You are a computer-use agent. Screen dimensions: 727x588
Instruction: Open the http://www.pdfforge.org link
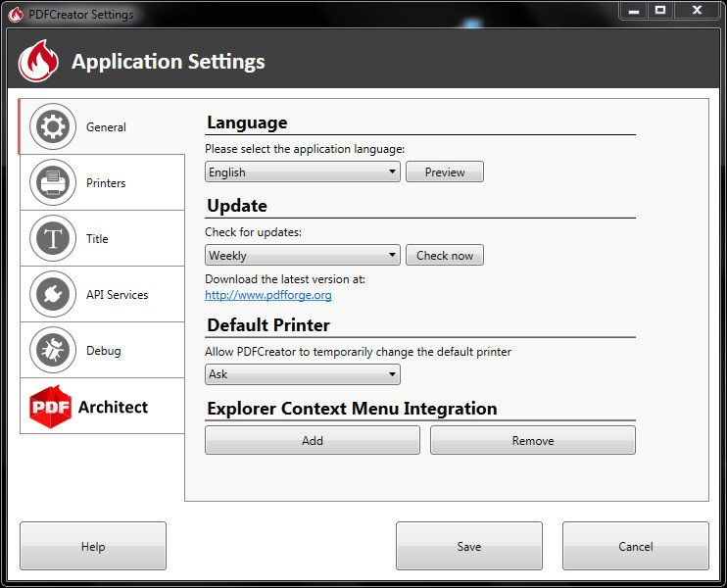pyautogui.click(x=268, y=295)
